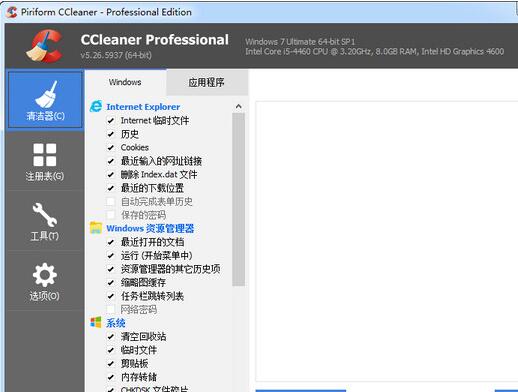Select the Windows 资源管理器 group heading
This screenshot has width=518, height=392.
(150, 228)
